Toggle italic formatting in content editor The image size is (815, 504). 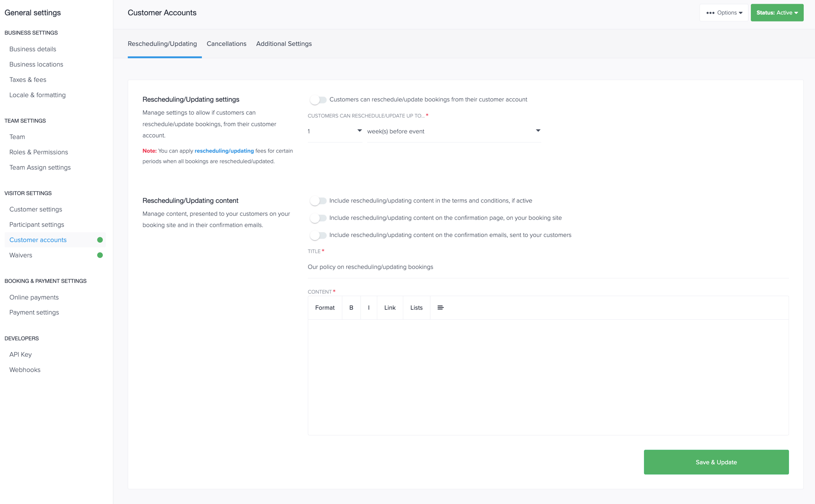point(369,308)
